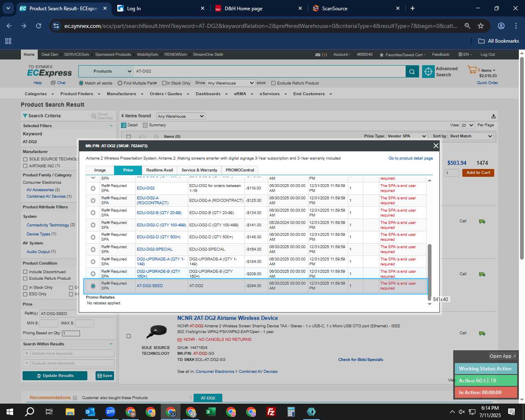Switch to the PROMOCentral tab
The width and height of the screenshot is (525, 420).
point(240,170)
